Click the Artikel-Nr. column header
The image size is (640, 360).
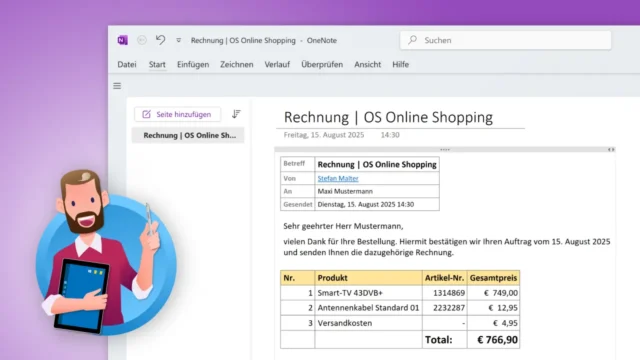point(444,278)
